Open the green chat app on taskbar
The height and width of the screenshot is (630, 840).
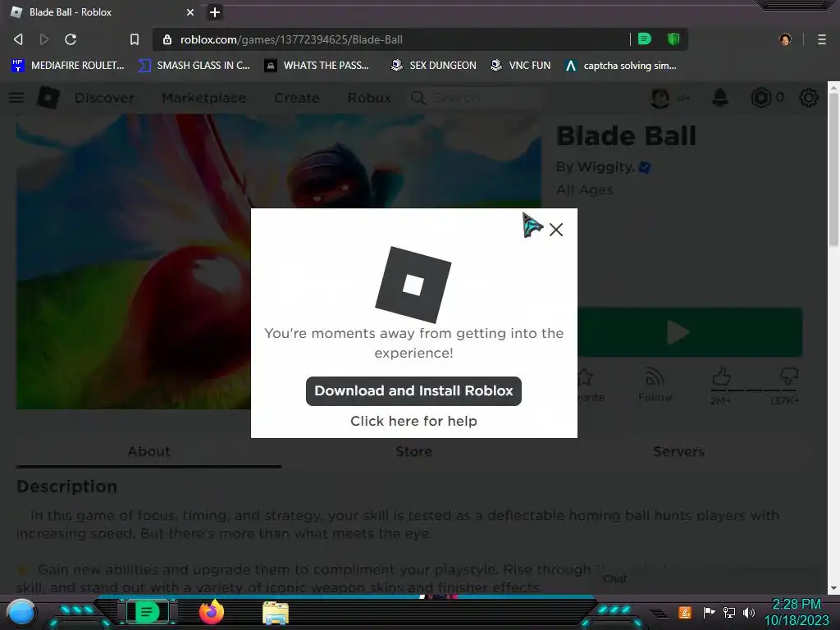pos(148,612)
